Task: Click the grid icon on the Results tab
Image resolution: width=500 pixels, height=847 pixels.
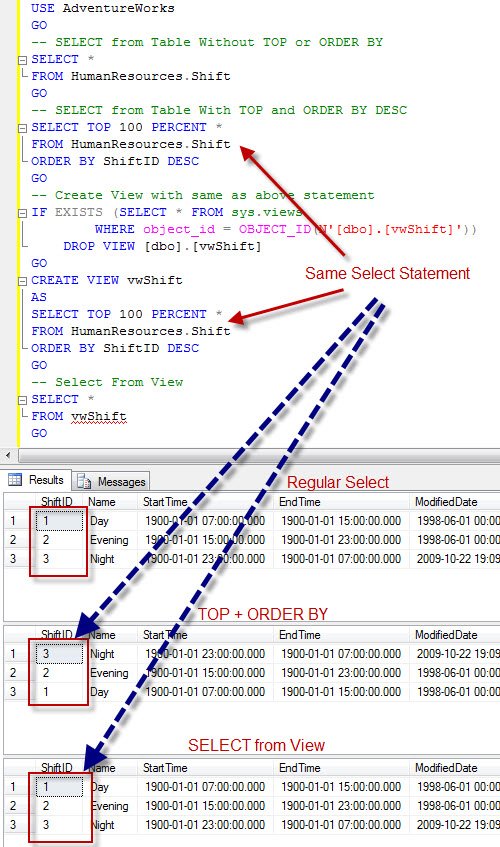Action: 15,479
